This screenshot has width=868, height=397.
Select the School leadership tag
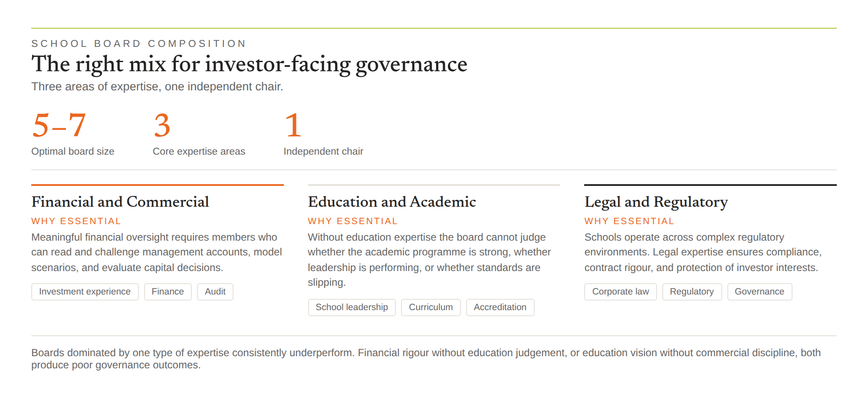click(x=352, y=308)
